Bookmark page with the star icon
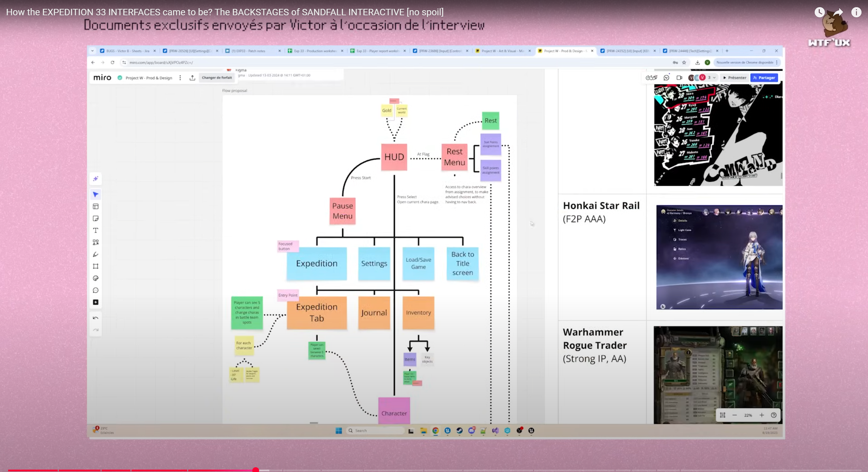 pyautogui.click(x=684, y=62)
